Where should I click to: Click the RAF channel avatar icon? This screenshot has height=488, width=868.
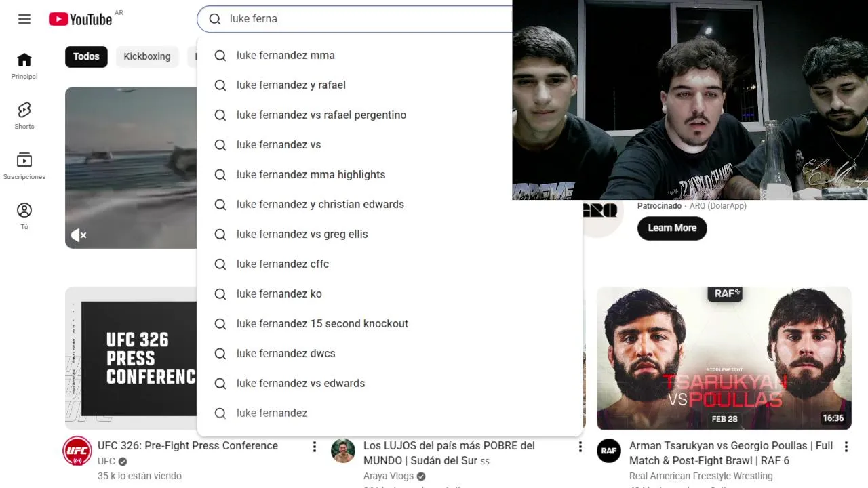point(609,451)
